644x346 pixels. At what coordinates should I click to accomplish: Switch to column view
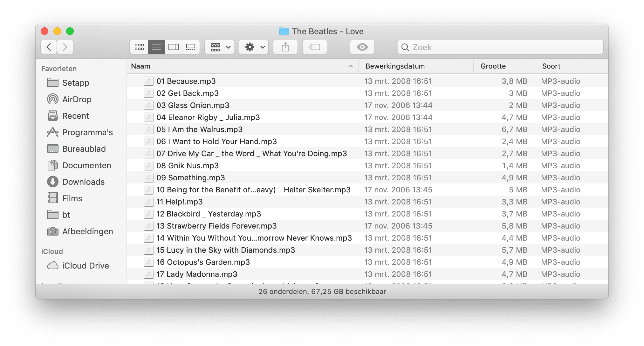point(174,47)
